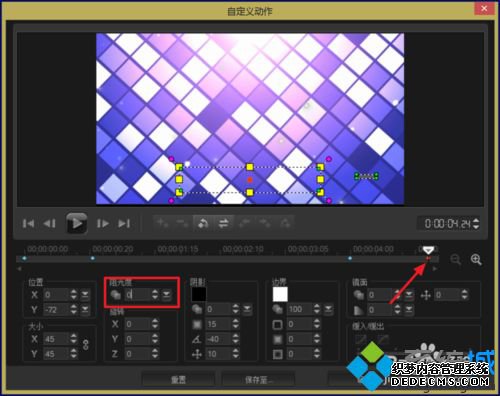Click the highlighted reverse keyframes icon
The height and width of the screenshot is (396, 500).
click(x=203, y=223)
